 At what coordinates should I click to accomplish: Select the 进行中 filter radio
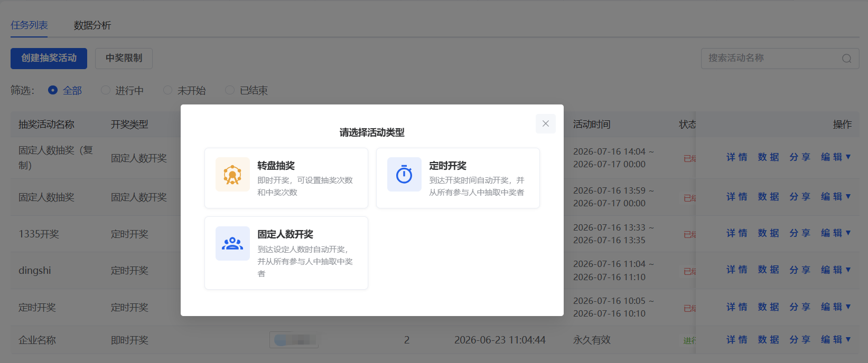(106, 90)
